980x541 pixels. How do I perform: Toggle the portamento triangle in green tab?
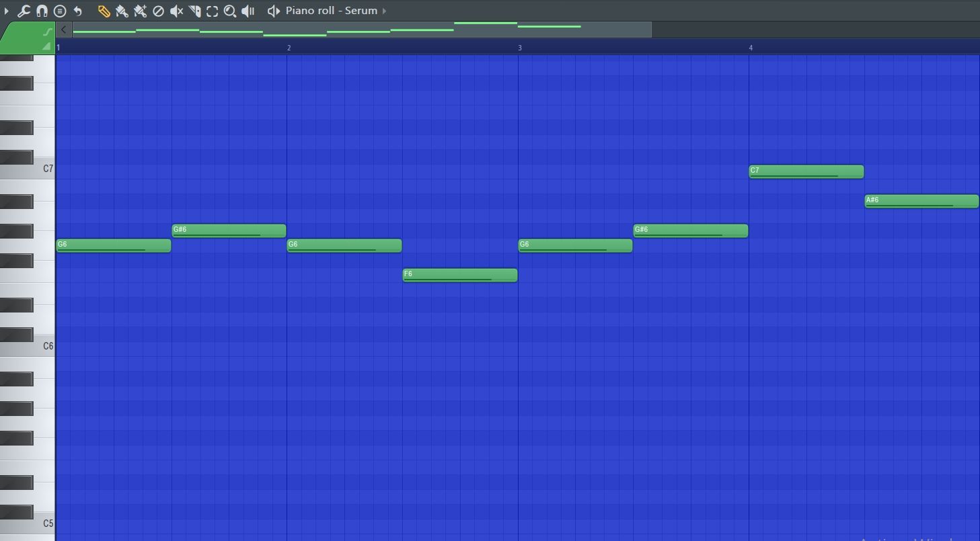[46, 46]
